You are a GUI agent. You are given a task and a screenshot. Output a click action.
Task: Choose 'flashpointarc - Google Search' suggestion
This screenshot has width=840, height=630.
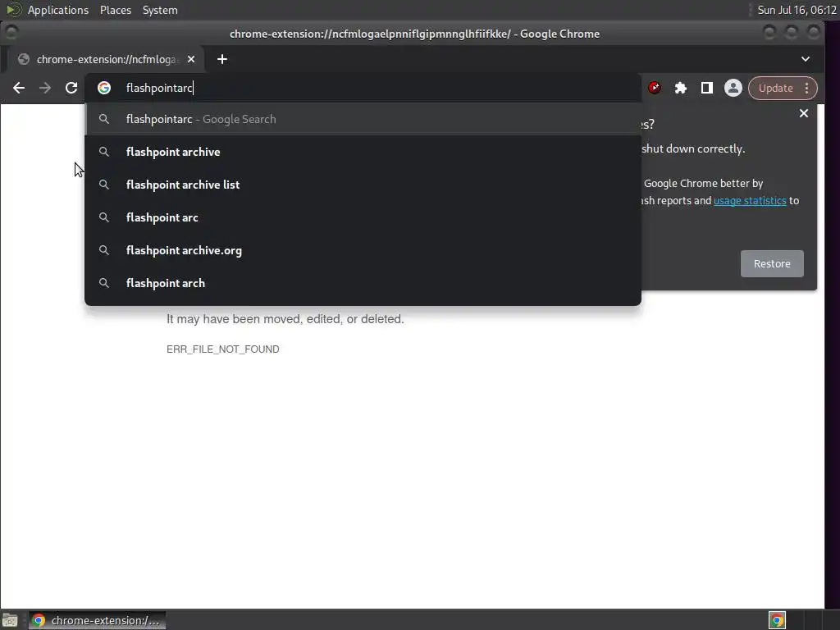pos(363,119)
